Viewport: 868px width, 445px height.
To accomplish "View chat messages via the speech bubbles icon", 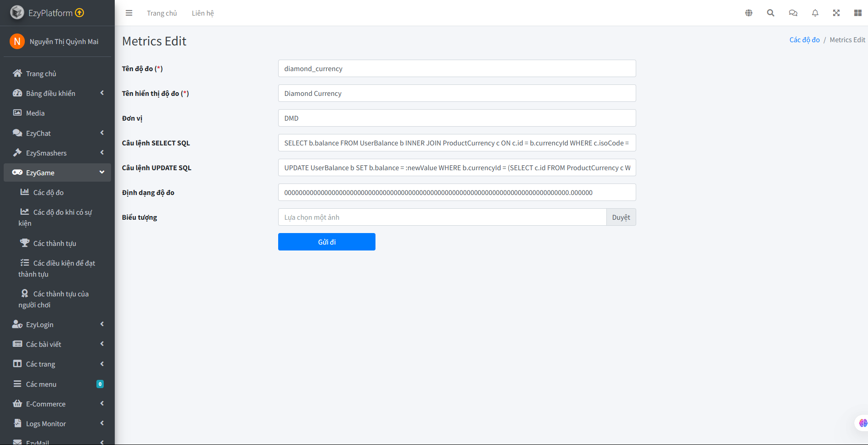I will (793, 13).
